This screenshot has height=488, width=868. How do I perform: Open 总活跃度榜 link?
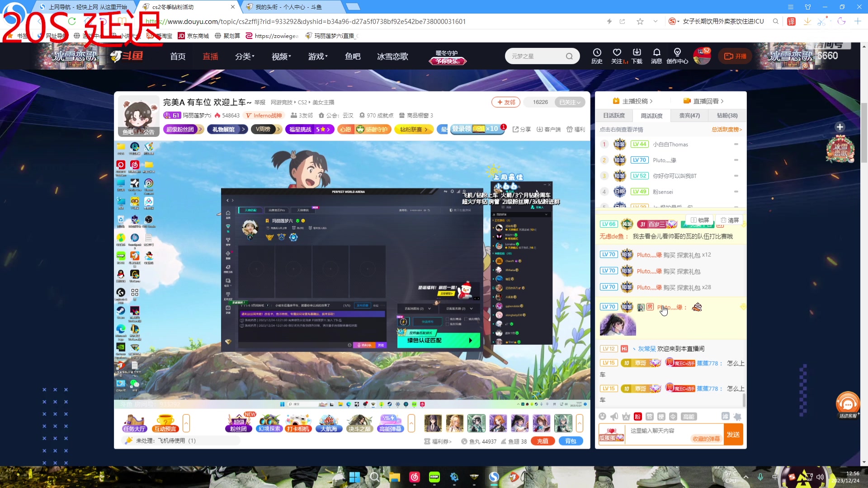[726, 130]
